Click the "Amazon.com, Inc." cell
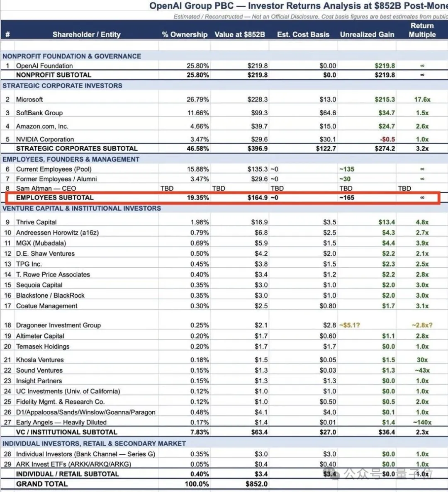The image size is (448, 492). tap(42, 126)
